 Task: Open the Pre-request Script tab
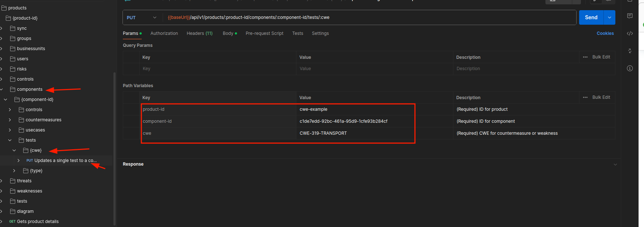(x=265, y=33)
